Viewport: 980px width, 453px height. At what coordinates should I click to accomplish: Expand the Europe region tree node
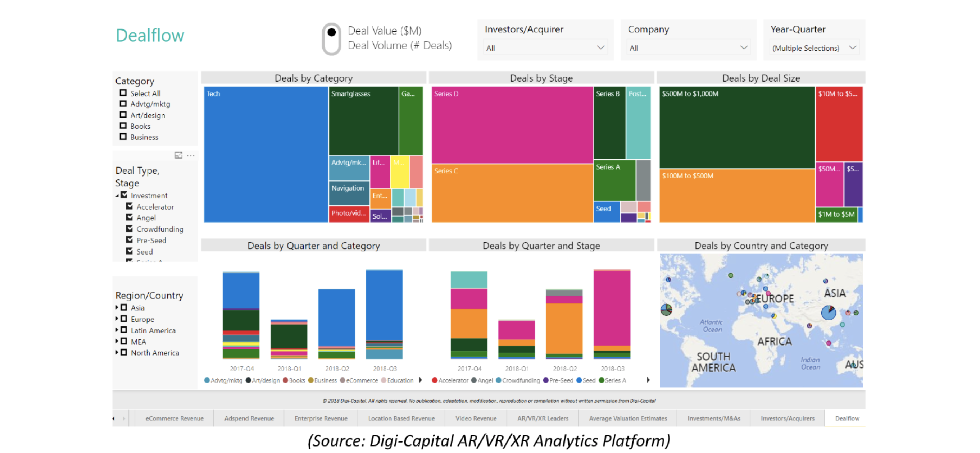pyautogui.click(x=117, y=319)
